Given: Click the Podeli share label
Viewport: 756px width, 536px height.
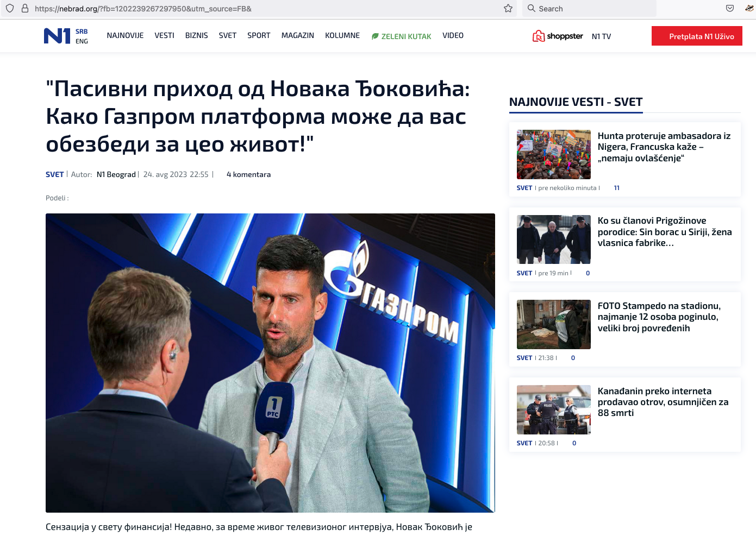Looking at the screenshot, I should [57, 198].
